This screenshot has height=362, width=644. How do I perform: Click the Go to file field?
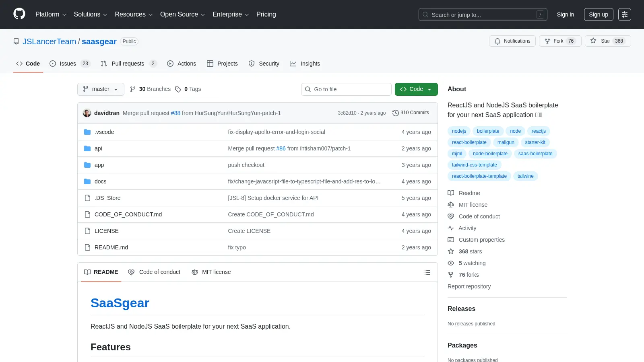[346, 89]
